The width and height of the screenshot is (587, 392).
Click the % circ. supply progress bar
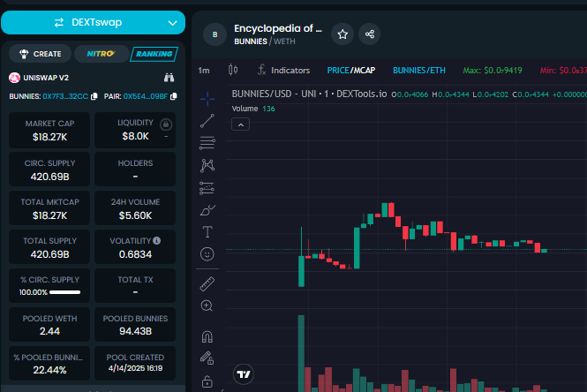tap(64, 292)
